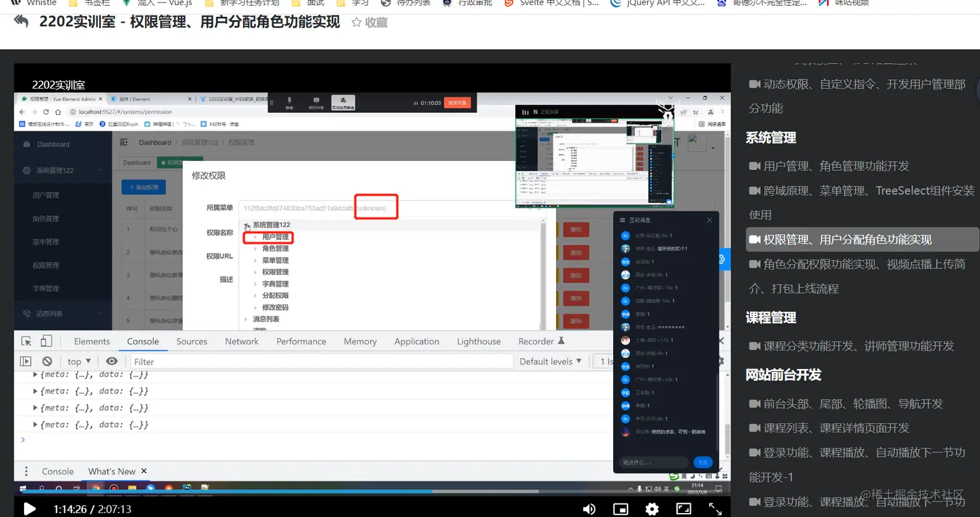980x517 pixels.
Task: Toggle the DevTools device toolbar icon
Action: tap(46, 341)
